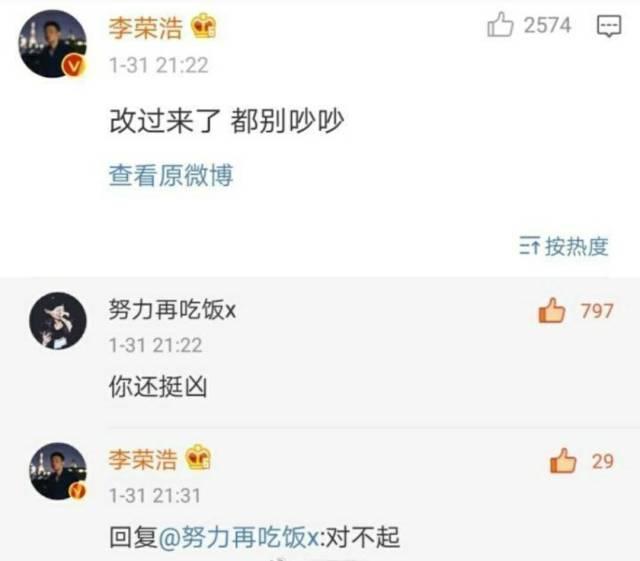Click the V badge on the reply avatar

(x=78, y=490)
